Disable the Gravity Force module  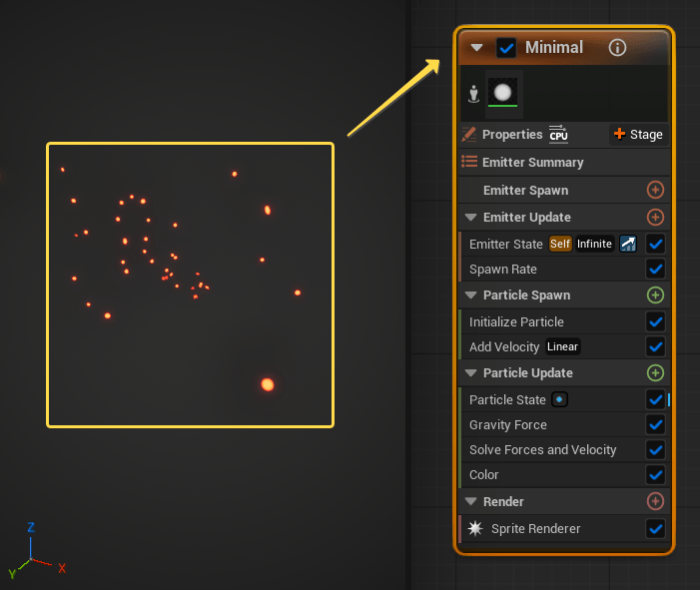pos(655,424)
